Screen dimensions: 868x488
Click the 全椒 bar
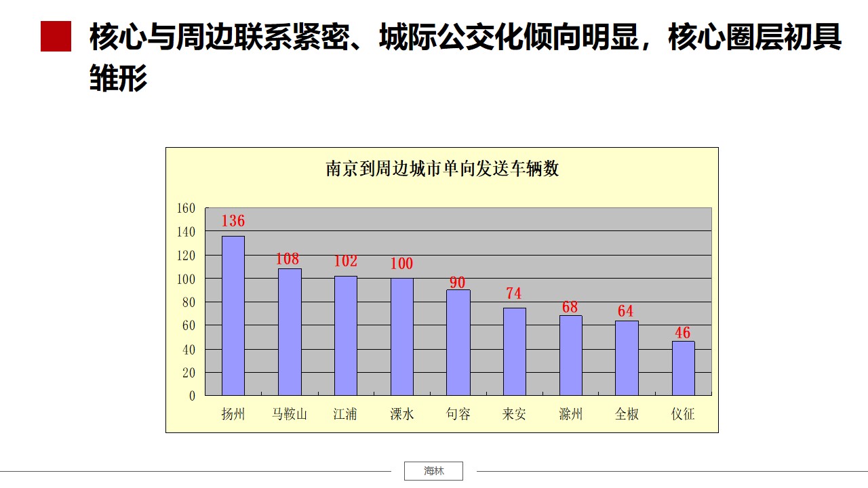(x=627, y=358)
